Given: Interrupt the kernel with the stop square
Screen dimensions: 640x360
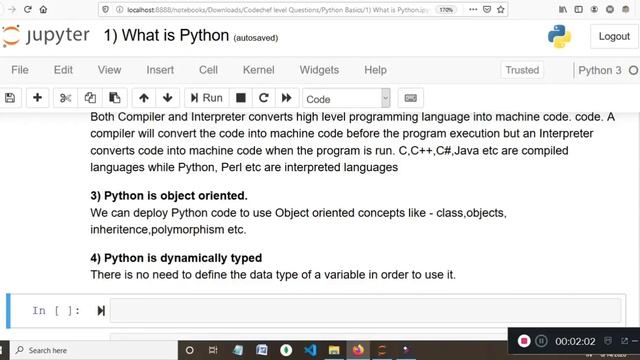Looking at the screenshot, I should pyautogui.click(x=241, y=98).
